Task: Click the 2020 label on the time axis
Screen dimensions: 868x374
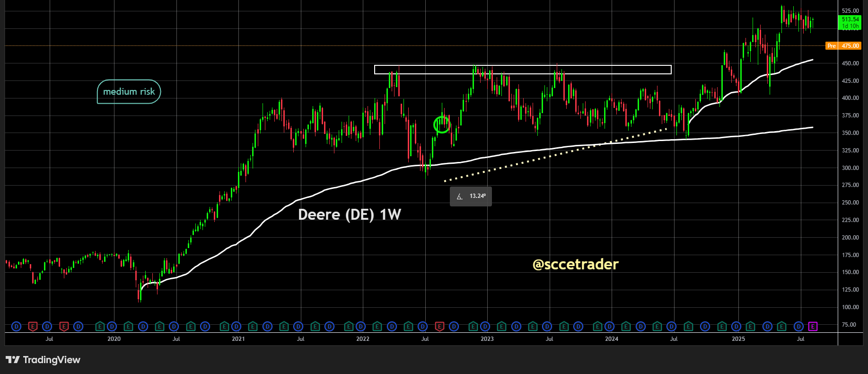Action: point(114,339)
